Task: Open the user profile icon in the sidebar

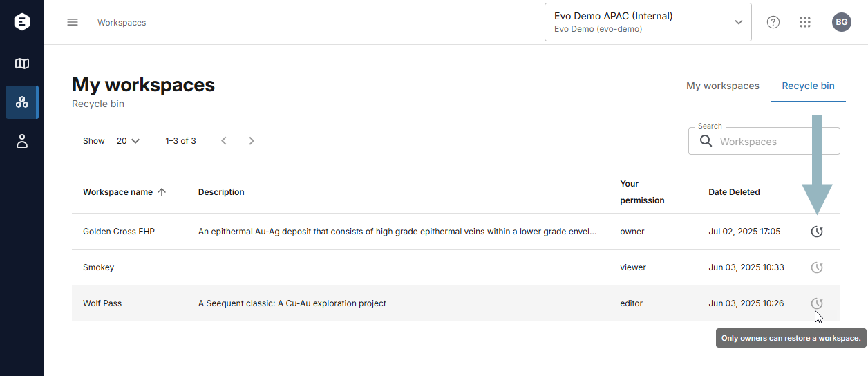Action: (22, 141)
